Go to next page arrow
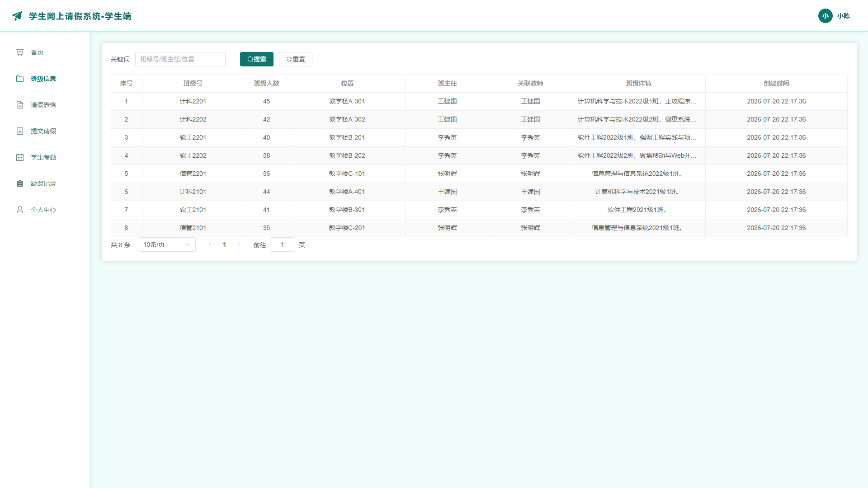Image resolution: width=868 pixels, height=488 pixels. point(239,244)
